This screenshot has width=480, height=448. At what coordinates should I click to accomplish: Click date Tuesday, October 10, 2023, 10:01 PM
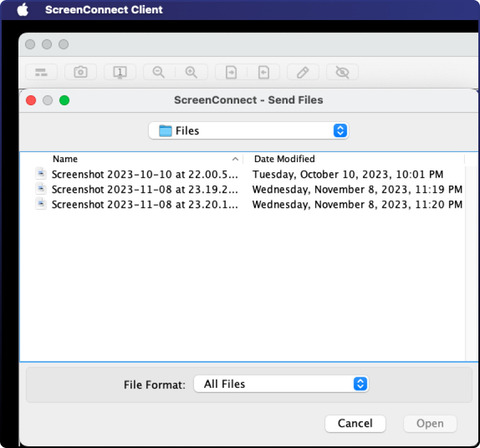click(x=348, y=174)
